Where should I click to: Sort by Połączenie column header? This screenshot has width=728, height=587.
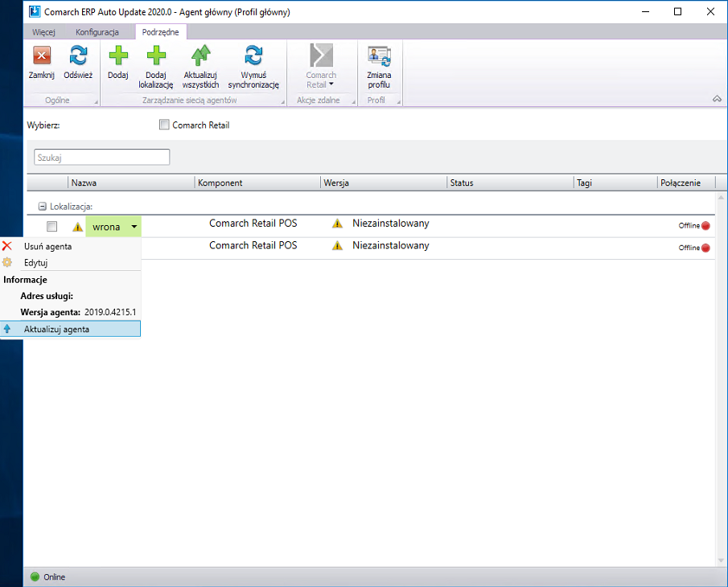pyautogui.click(x=686, y=183)
